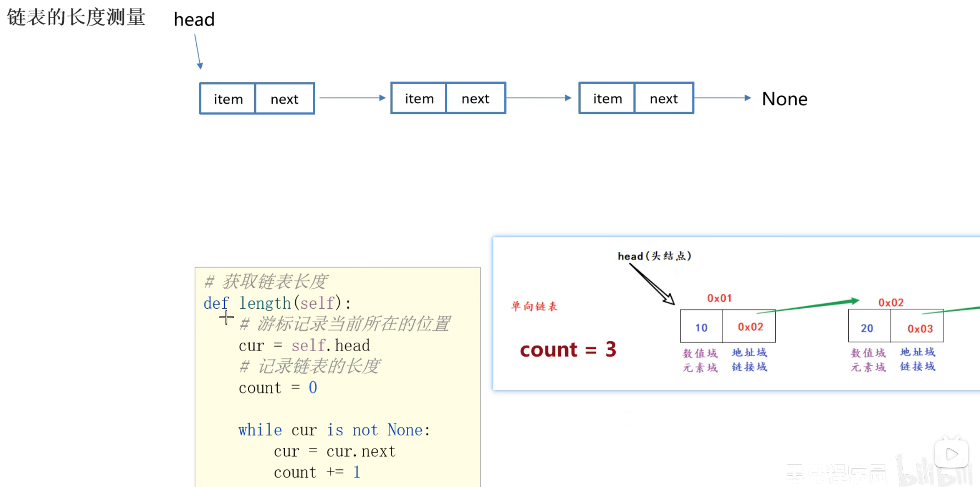Click the def length(self) code line
Viewport: 980px width, 487px height.
point(276,303)
